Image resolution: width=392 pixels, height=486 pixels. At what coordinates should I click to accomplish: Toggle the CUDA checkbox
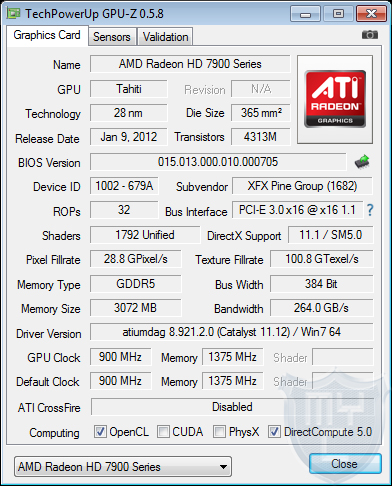(x=163, y=432)
